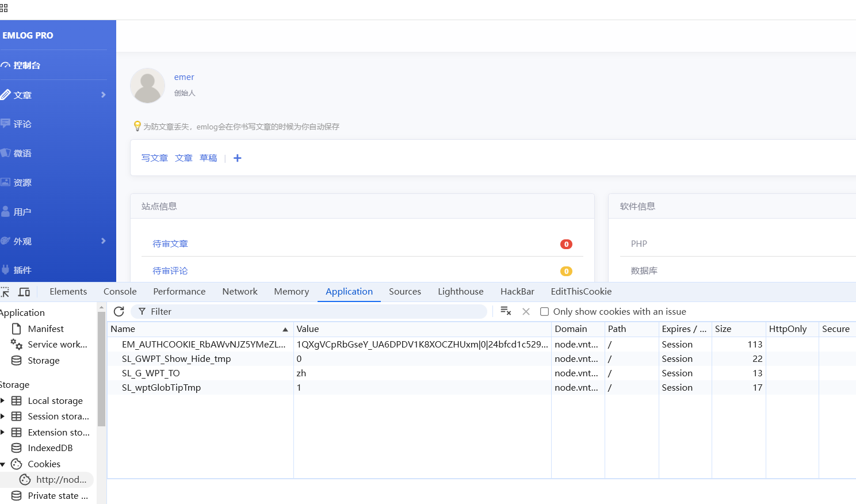The height and width of the screenshot is (504, 856).
Task: Collapse the Cookies tree section
Action: coord(3,464)
